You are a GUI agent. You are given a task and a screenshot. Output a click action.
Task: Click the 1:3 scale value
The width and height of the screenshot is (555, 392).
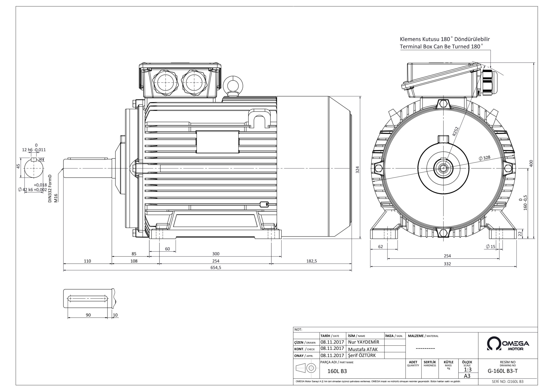pos(467,370)
